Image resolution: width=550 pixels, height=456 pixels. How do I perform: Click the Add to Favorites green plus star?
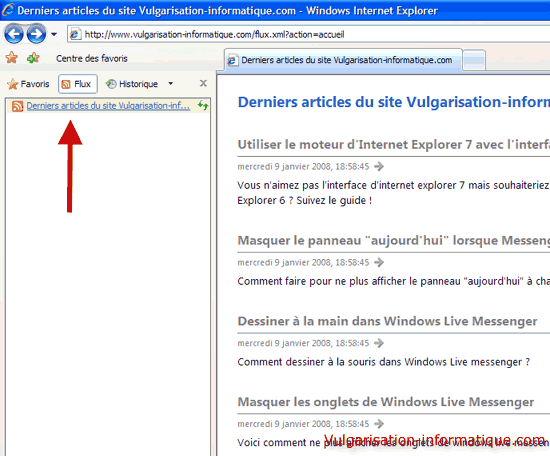(x=33, y=58)
